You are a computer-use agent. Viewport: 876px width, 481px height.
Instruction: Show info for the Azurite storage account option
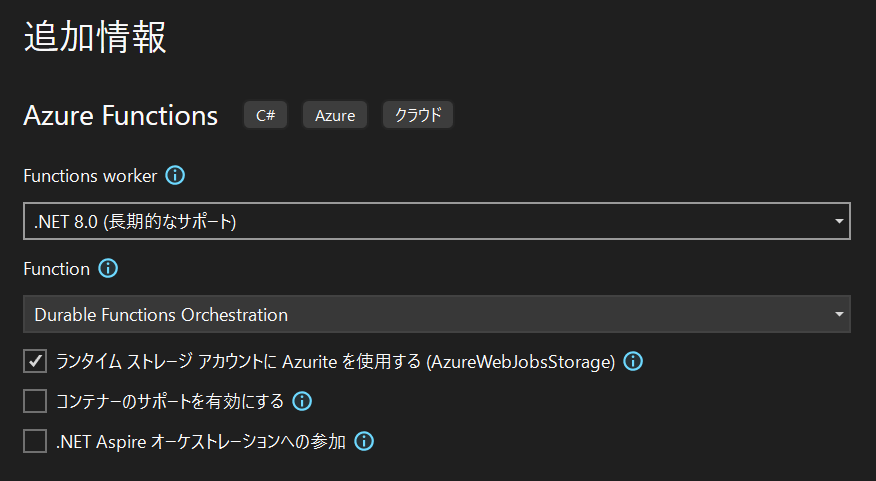click(633, 361)
